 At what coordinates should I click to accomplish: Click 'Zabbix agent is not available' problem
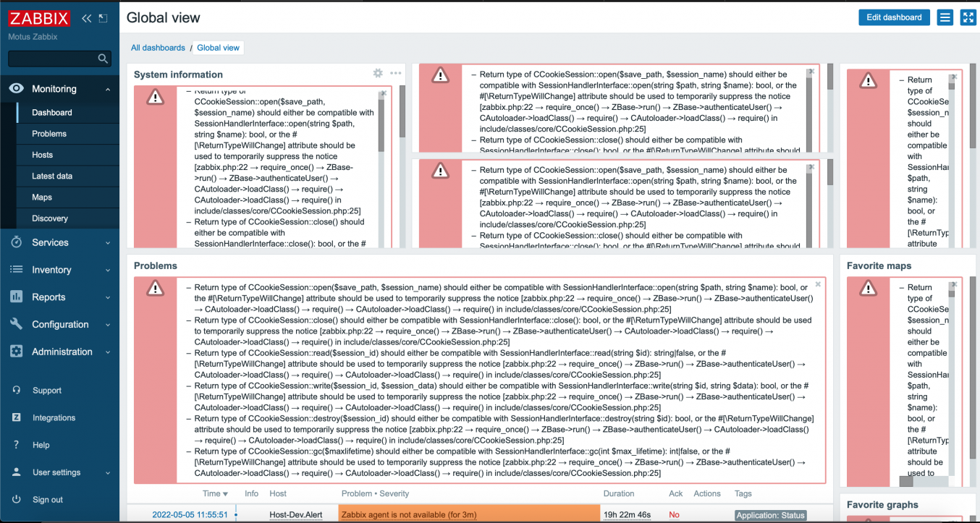click(x=409, y=515)
